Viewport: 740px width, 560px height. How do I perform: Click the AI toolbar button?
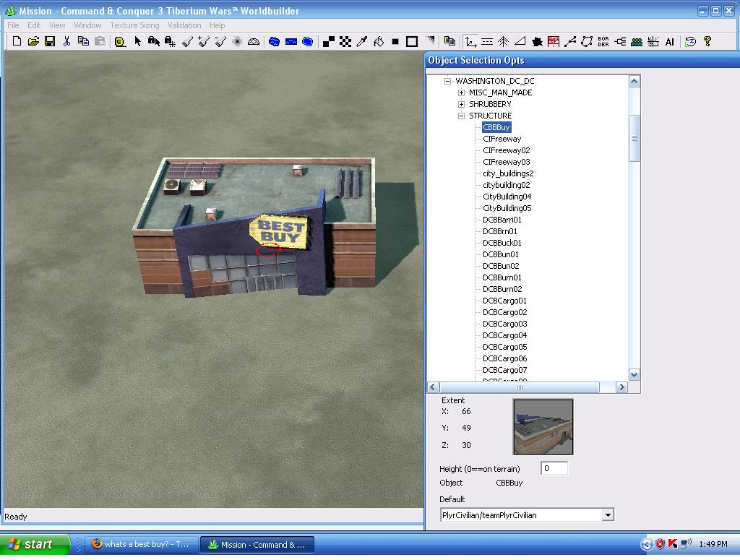(x=670, y=41)
